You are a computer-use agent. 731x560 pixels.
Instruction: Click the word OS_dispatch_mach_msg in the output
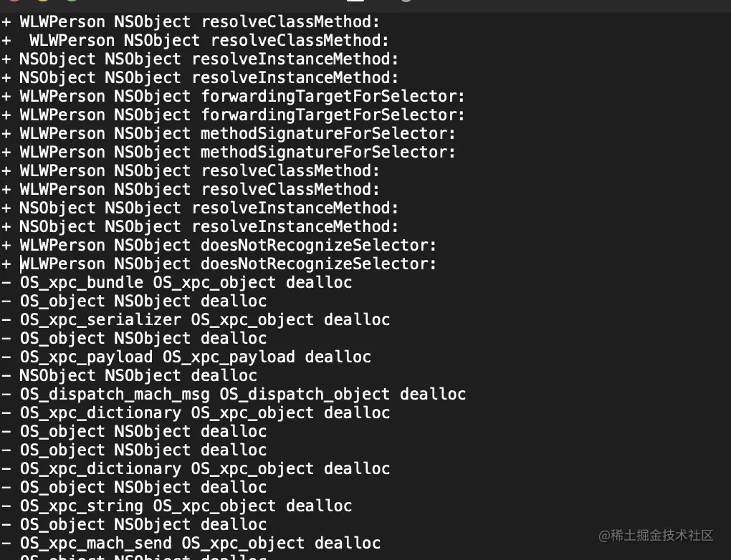tap(115, 395)
